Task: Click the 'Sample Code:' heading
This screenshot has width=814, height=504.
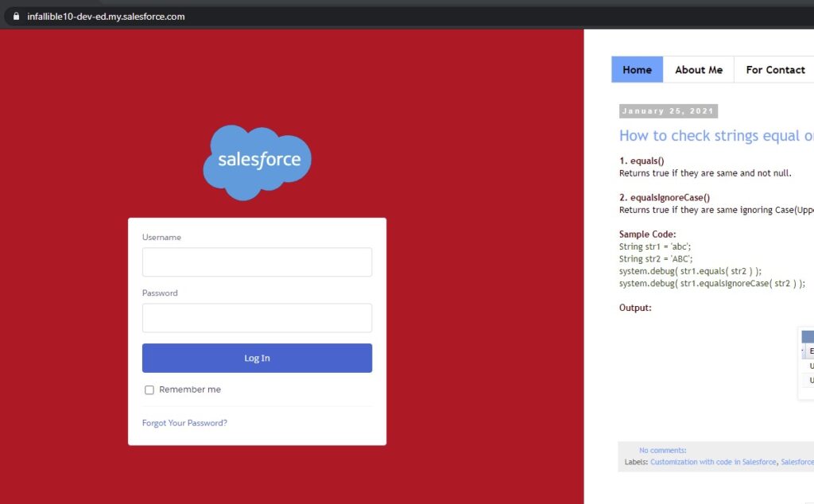Action: pyautogui.click(x=647, y=234)
